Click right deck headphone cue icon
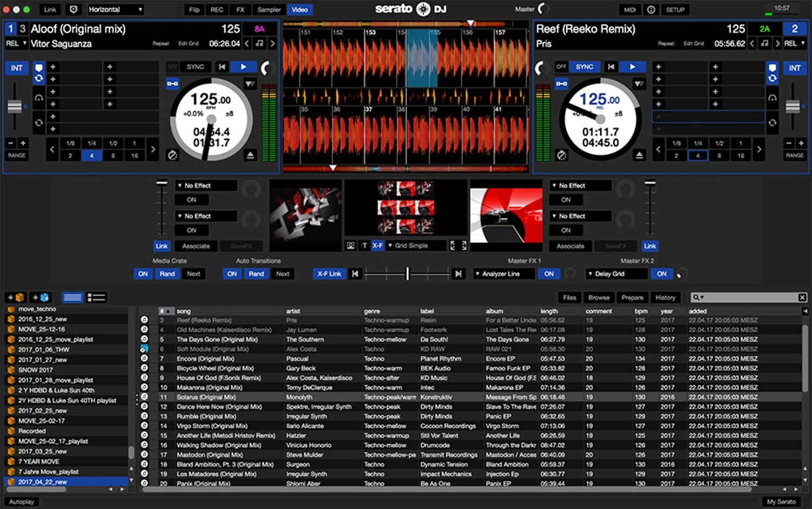The height and width of the screenshot is (509, 812). (772, 99)
